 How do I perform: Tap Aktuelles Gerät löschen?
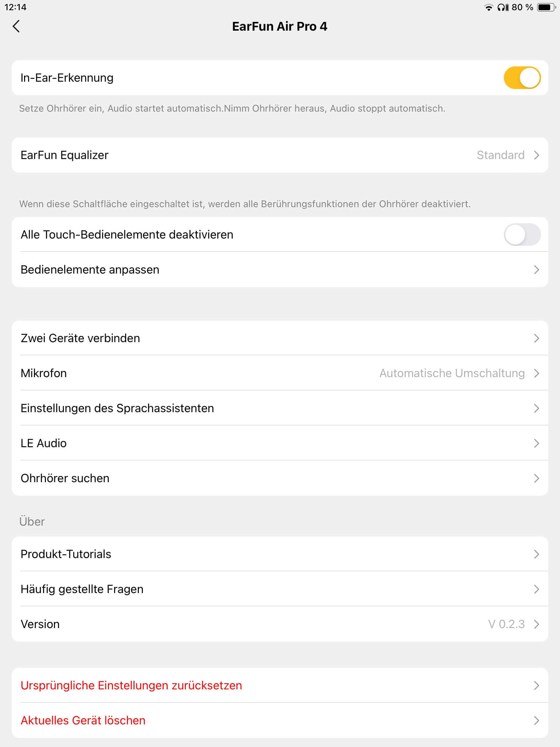click(83, 720)
